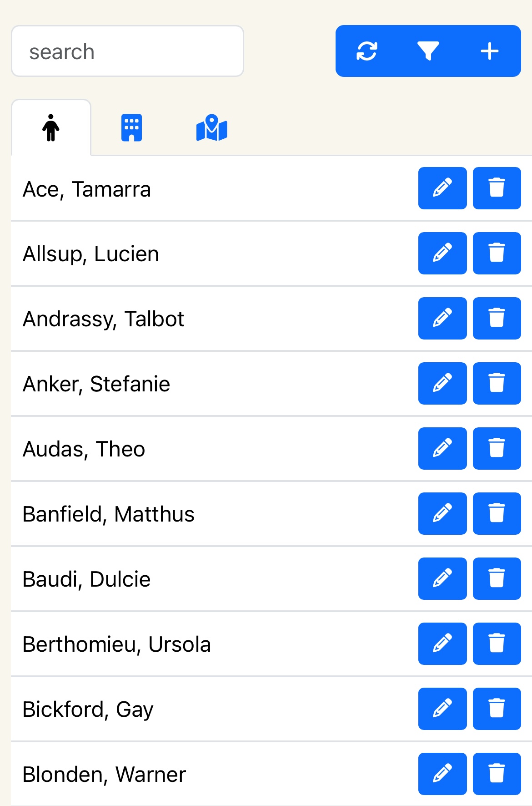Edit the Berthomieu, Ursola entry
The height and width of the screenshot is (806, 532).
[442, 644]
